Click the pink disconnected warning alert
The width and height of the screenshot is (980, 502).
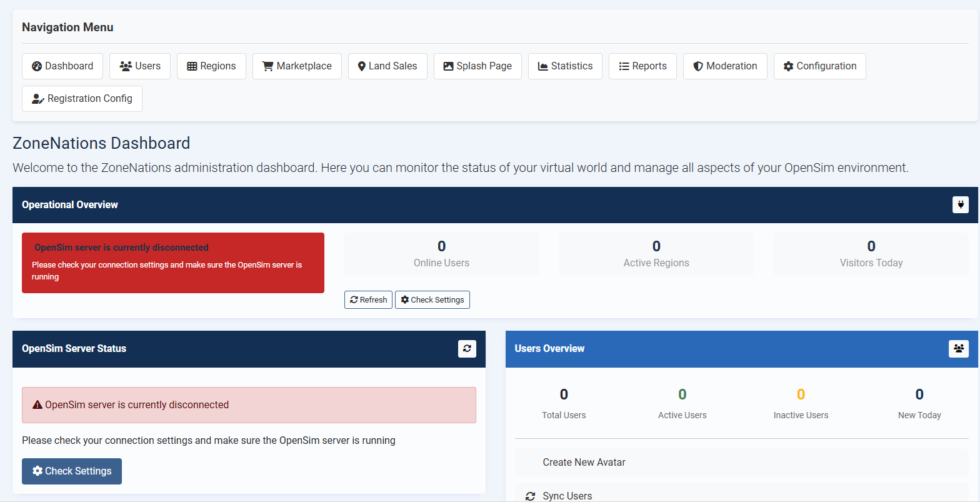point(249,405)
